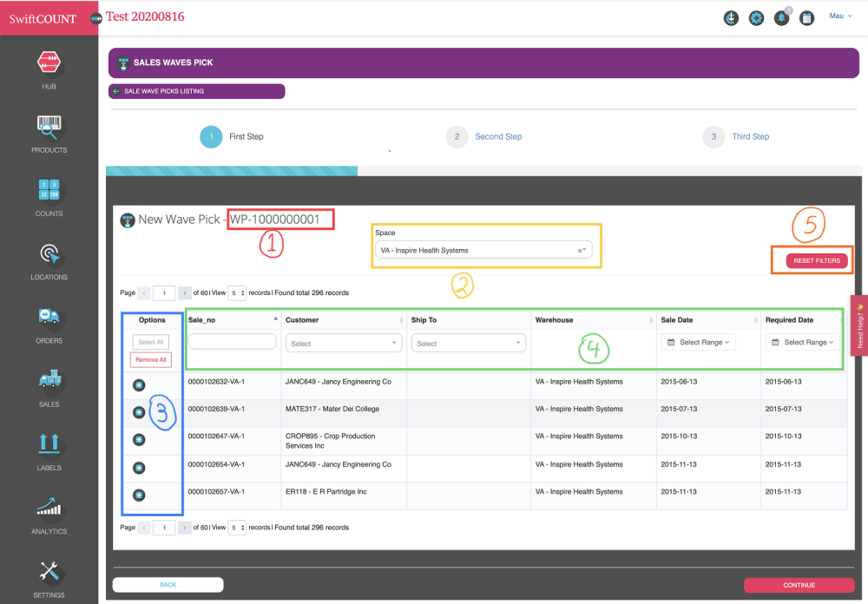
Task: Click the RESET FILTERS button
Action: coord(817,260)
